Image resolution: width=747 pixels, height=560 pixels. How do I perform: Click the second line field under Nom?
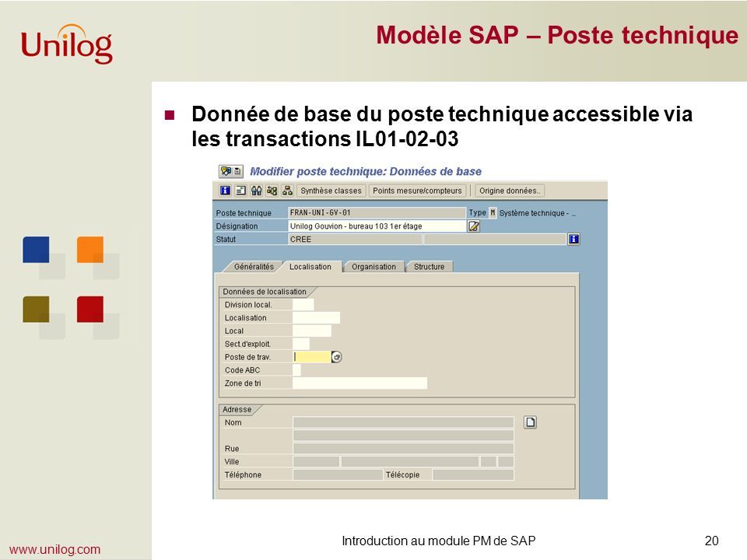[x=404, y=436]
